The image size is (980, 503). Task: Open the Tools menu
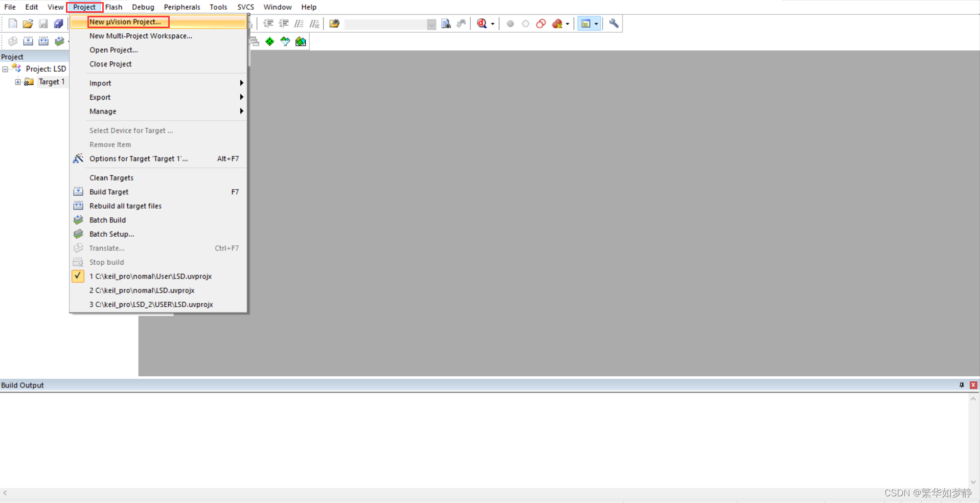coord(218,7)
